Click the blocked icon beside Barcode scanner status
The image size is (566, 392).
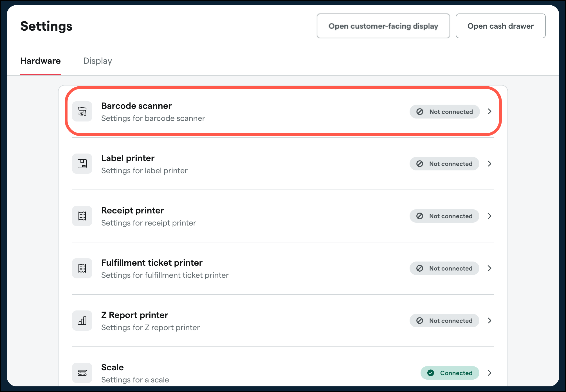tap(420, 112)
